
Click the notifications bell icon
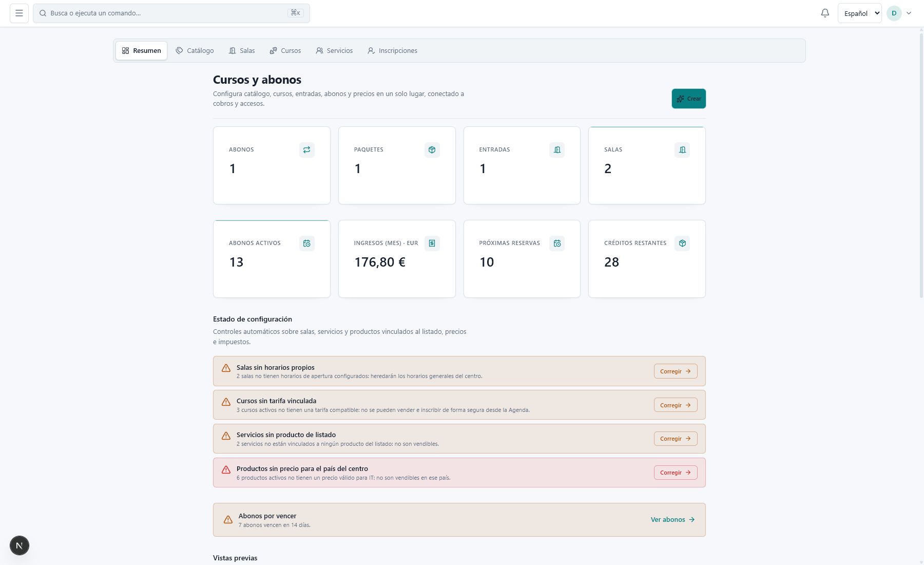coord(825,13)
